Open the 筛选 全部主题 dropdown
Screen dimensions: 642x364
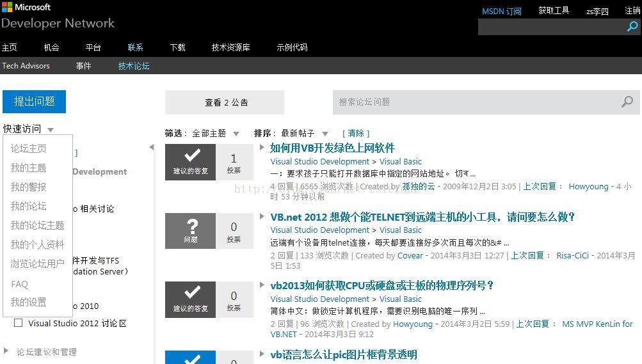(236, 134)
